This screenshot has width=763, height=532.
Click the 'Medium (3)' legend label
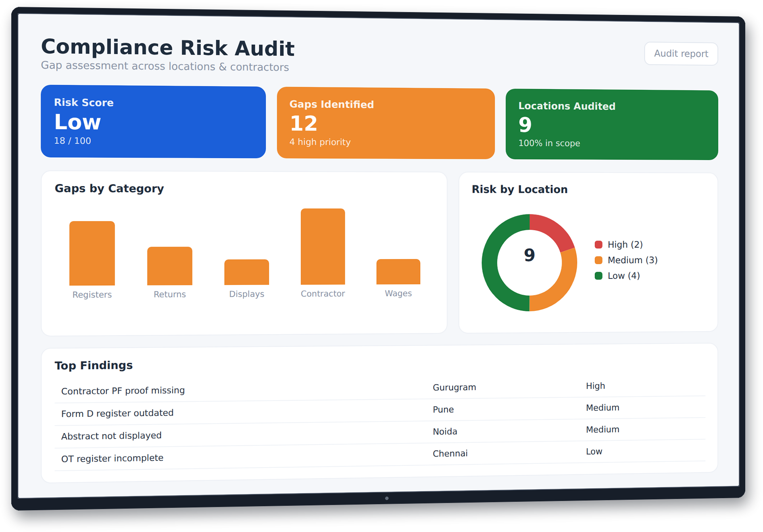632,260
